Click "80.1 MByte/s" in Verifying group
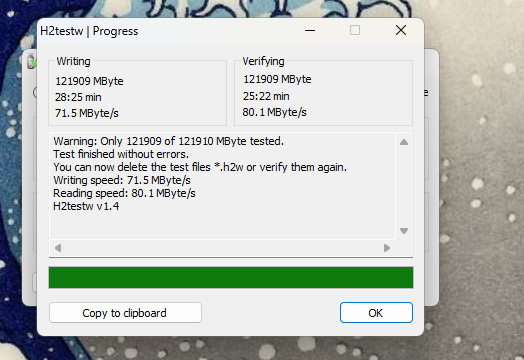The width and height of the screenshot is (524, 360). (x=274, y=112)
